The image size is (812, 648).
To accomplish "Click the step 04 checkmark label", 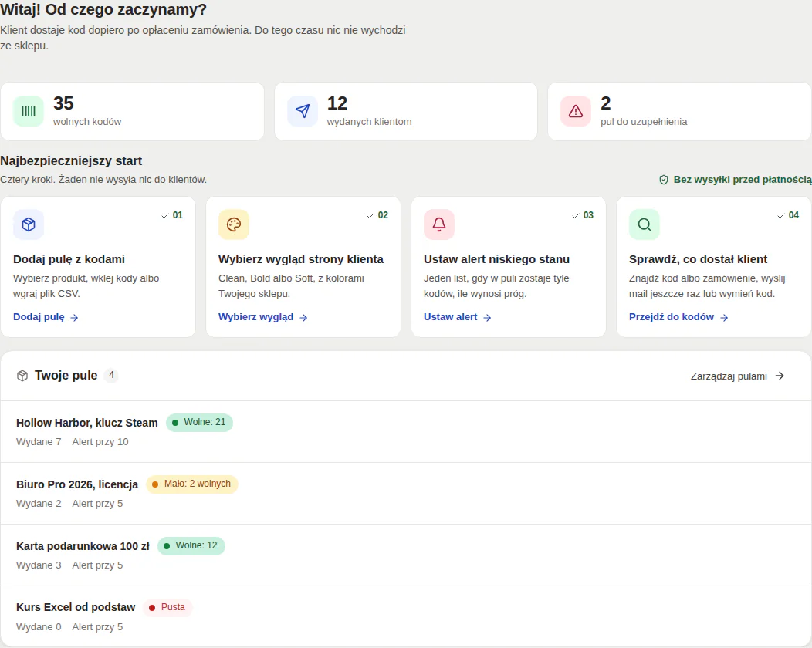I will (x=788, y=215).
